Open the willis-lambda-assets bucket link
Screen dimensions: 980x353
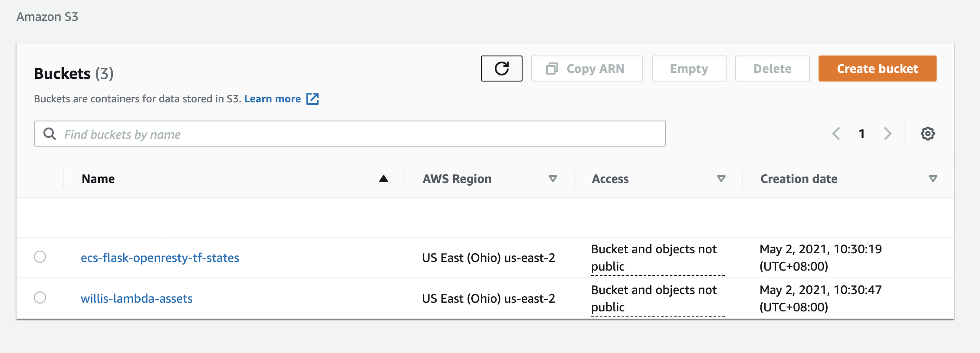coord(136,298)
